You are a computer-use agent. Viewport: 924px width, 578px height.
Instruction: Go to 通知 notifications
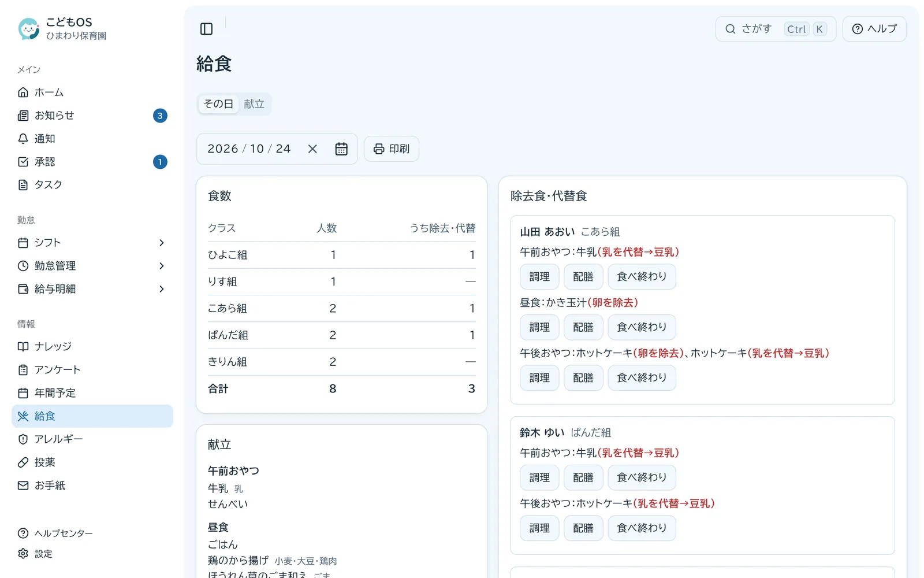[92, 139]
